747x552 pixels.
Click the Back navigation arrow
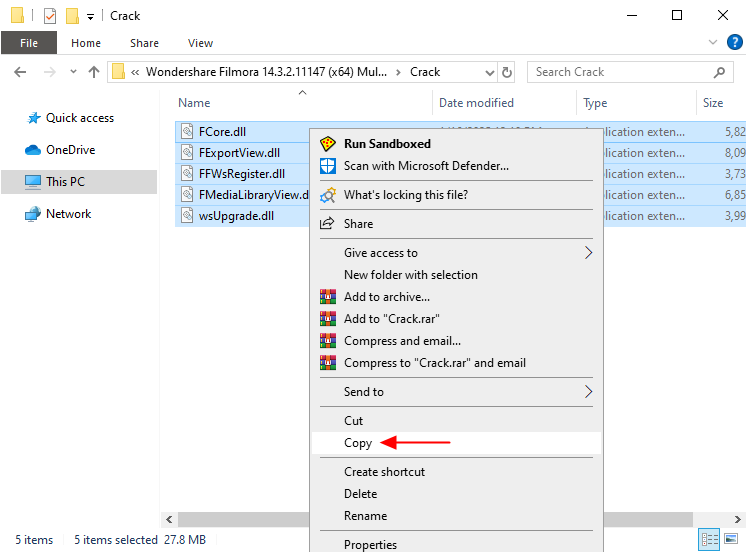pyautogui.click(x=21, y=72)
